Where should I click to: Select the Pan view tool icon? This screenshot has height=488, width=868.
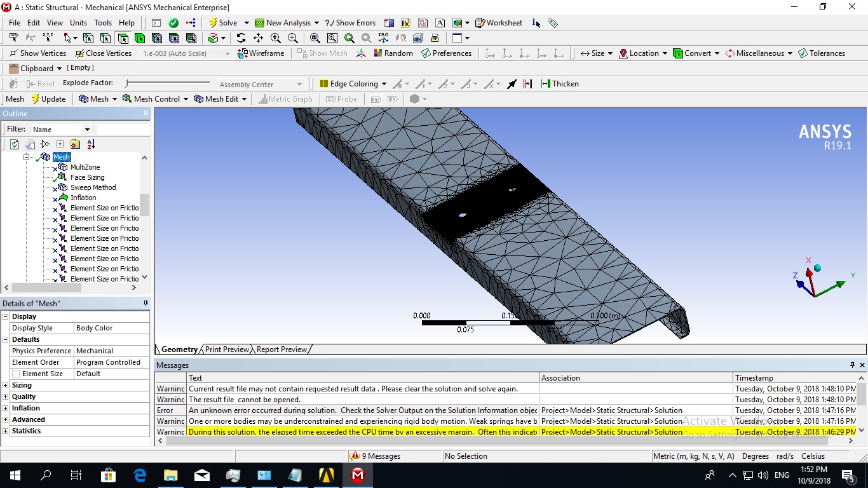[x=258, y=38]
